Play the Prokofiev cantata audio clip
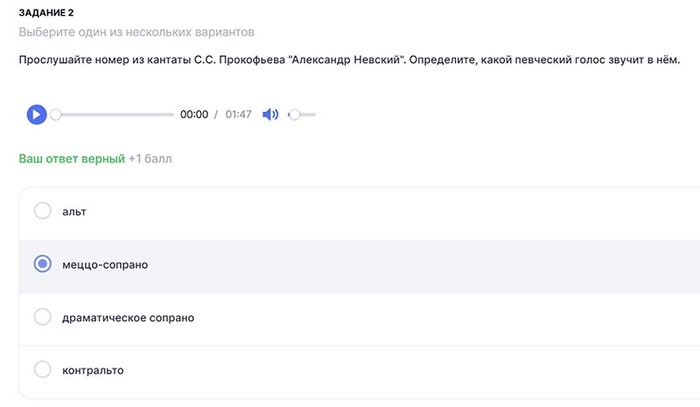The height and width of the screenshot is (407, 700). [36, 114]
